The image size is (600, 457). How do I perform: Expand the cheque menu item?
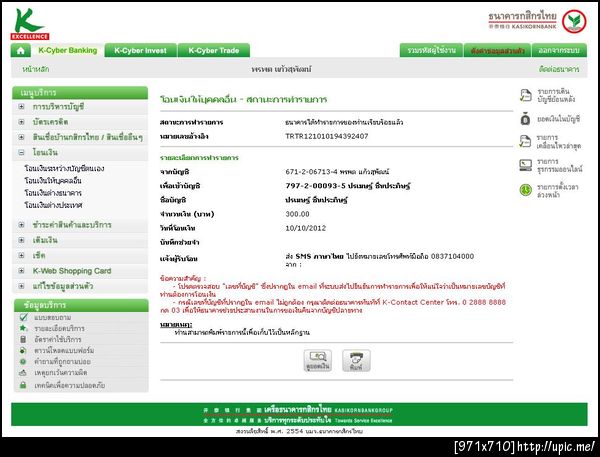click(21, 255)
